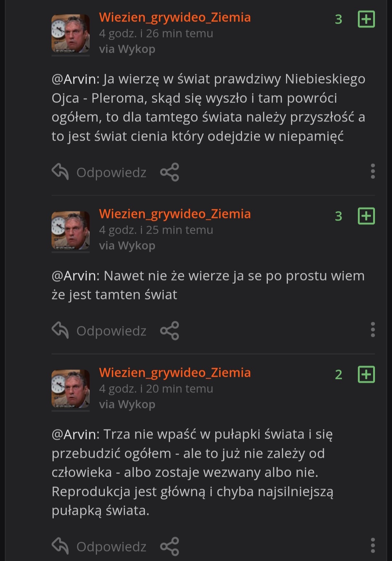Share the comment about Pleroma
392x561 pixels.
[x=170, y=172]
